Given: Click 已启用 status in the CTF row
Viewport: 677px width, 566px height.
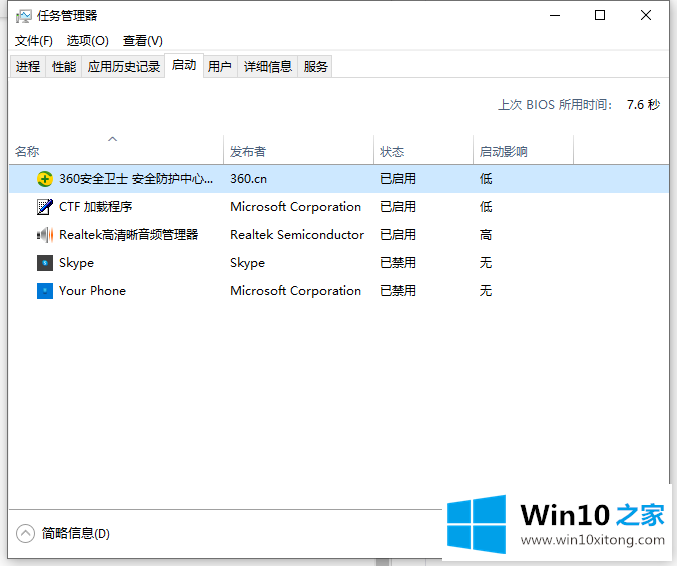Looking at the screenshot, I should [x=398, y=207].
